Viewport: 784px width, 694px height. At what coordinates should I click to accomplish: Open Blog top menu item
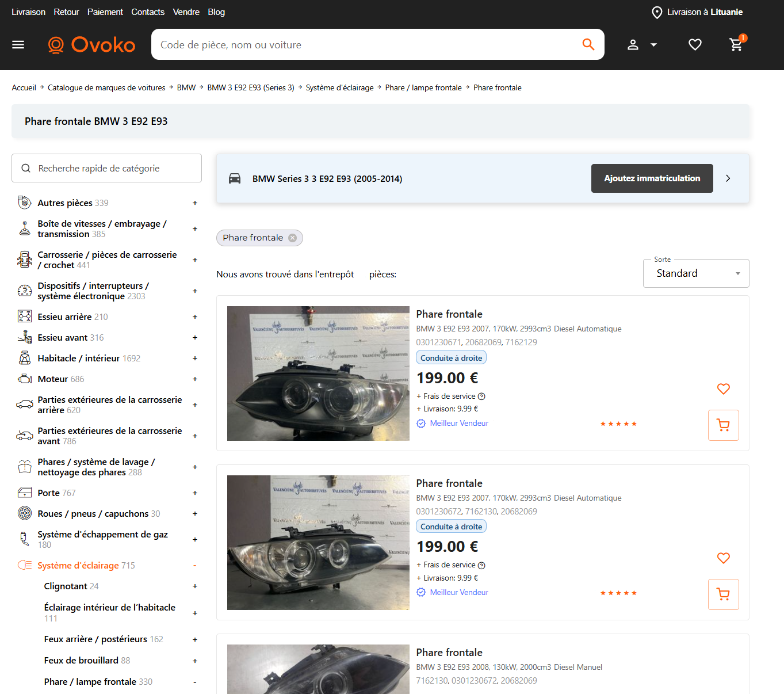click(x=216, y=12)
